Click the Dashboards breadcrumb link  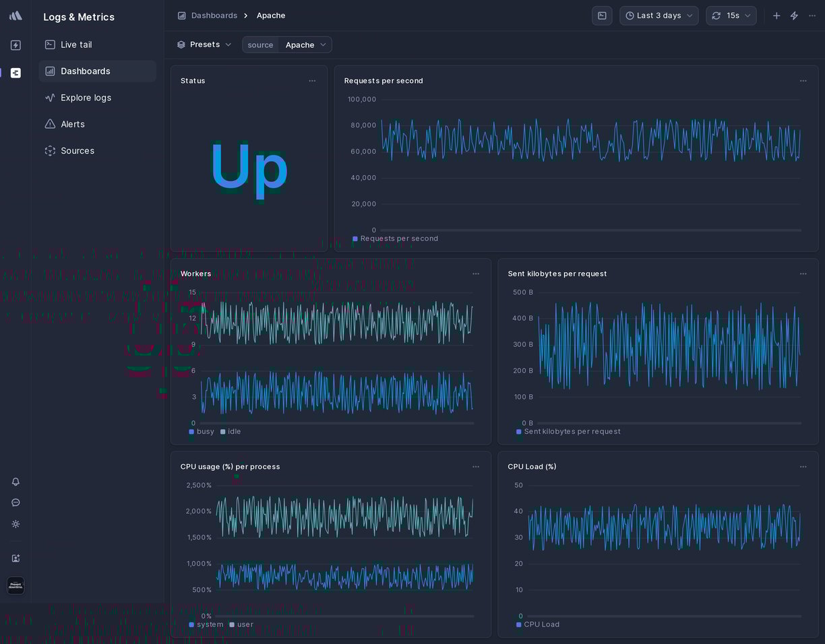tap(214, 15)
